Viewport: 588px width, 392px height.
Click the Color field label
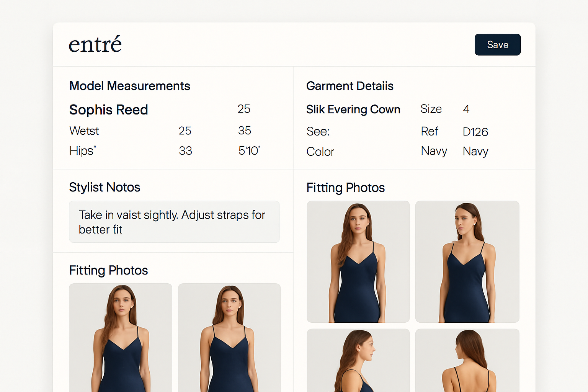pyautogui.click(x=320, y=152)
